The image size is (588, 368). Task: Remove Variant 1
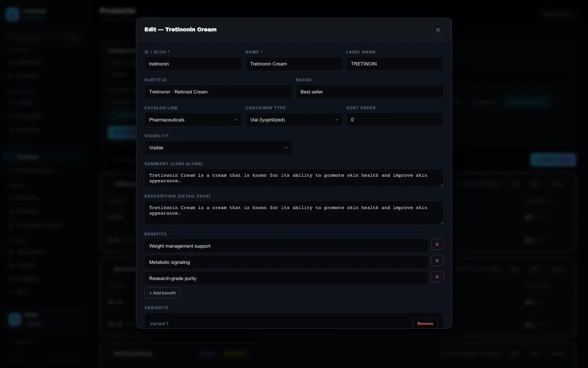click(x=425, y=323)
